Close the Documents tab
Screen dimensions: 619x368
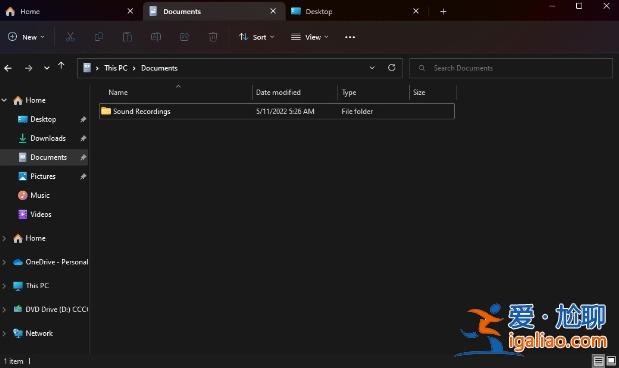click(273, 11)
